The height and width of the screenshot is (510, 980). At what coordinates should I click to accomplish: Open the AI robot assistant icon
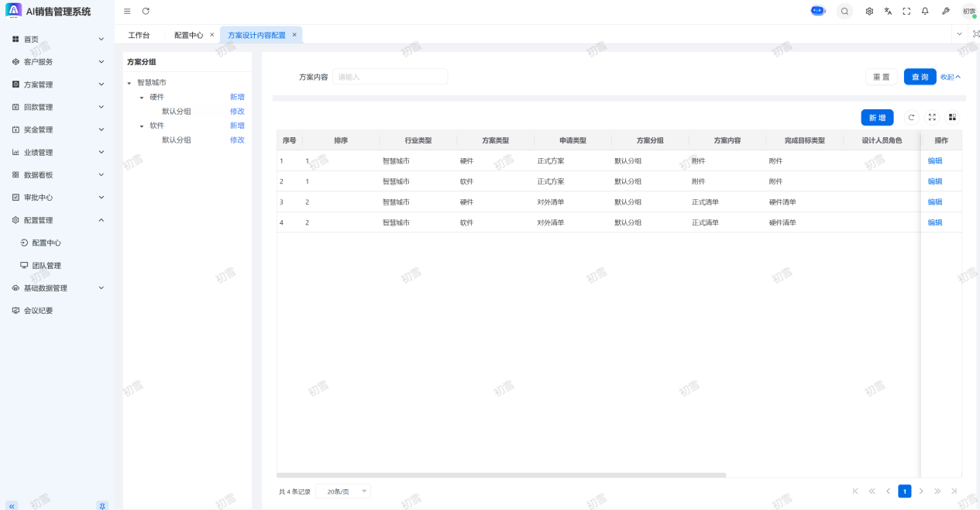(x=818, y=11)
